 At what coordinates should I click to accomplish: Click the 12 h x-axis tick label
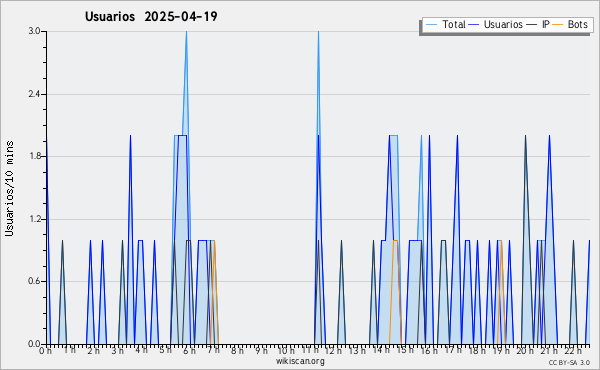pyautogui.click(x=333, y=351)
